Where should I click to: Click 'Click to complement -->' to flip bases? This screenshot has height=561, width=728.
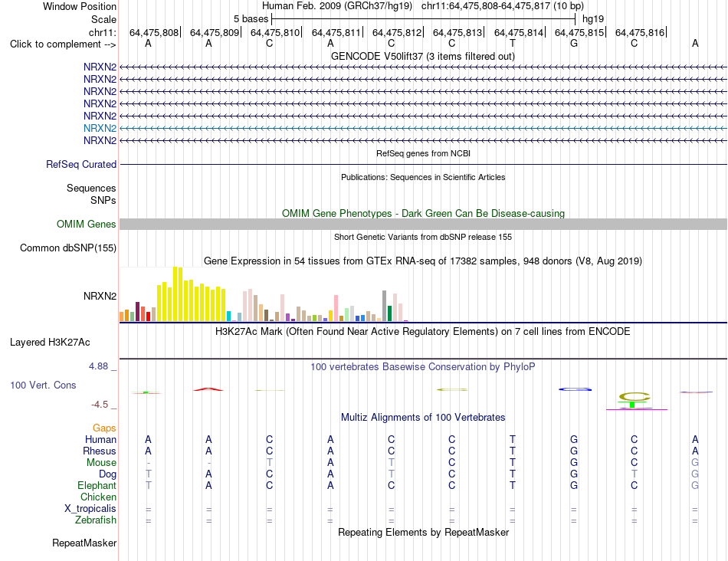click(63, 44)
